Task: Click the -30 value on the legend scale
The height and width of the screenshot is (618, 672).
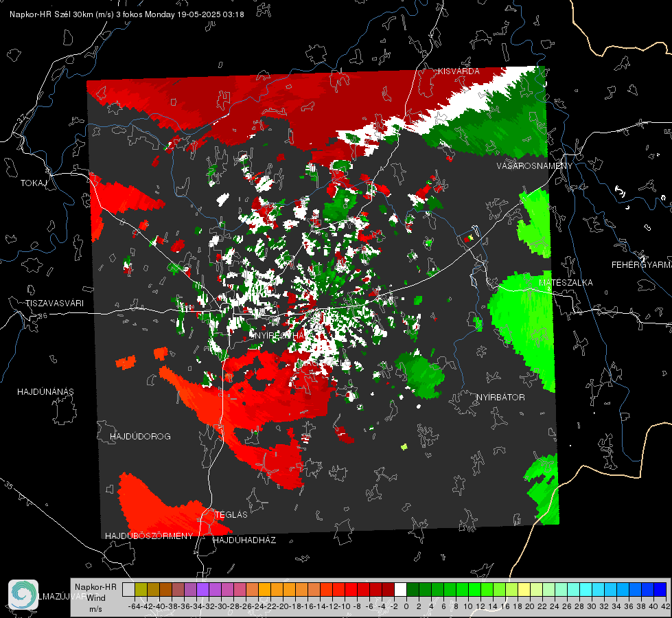Action: pyautogui.click(x=222, y=607)
